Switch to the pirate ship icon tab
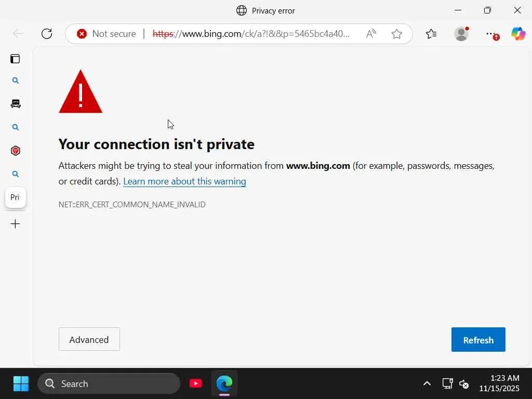Image resolution: width=532 pixels, height=399 pixels. click(x=16, y=104)
